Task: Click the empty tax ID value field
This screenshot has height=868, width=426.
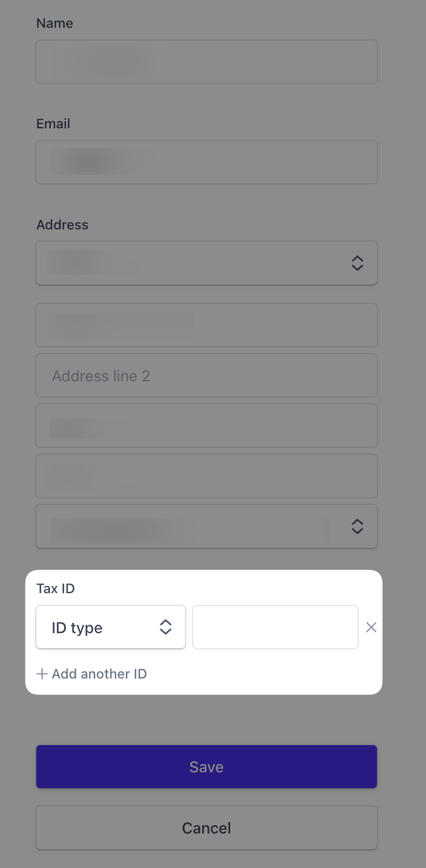Action: (275, 627)
